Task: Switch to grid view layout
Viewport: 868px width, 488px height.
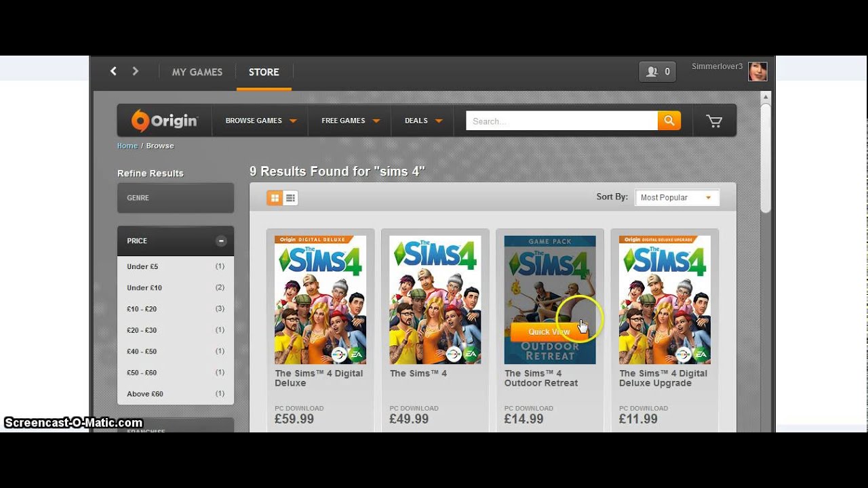Action: click(275, 198)
